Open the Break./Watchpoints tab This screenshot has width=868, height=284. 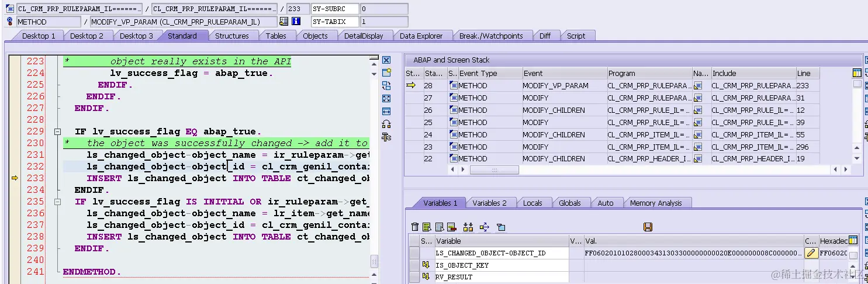point(491,36)
